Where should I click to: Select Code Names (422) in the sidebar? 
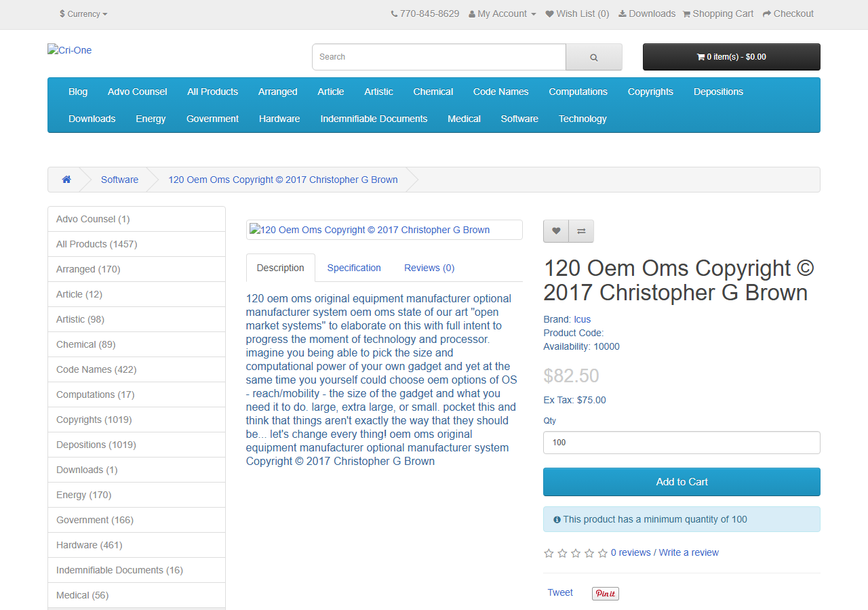136,369
